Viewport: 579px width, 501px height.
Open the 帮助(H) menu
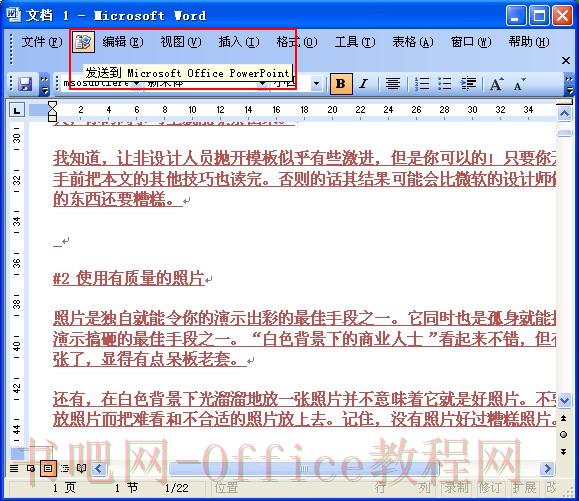pos(529,42)
